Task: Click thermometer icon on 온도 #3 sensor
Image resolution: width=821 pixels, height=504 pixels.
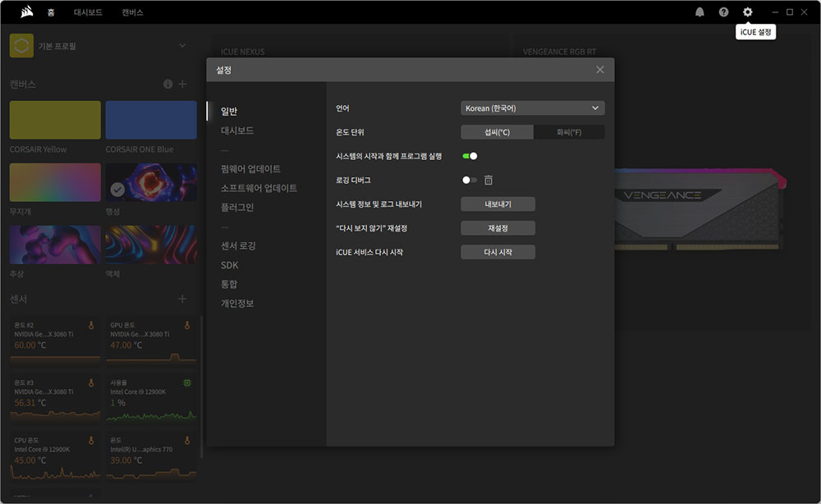Action: 91,383
